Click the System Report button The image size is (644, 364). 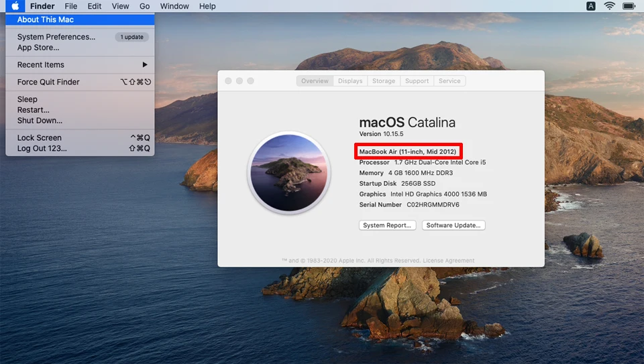point(388,225)
